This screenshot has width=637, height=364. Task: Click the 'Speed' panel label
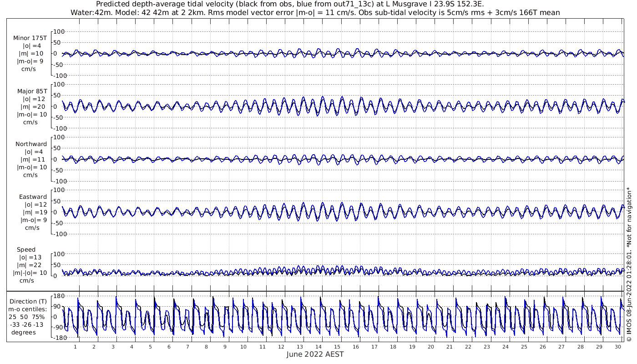(x=26, y=249)
